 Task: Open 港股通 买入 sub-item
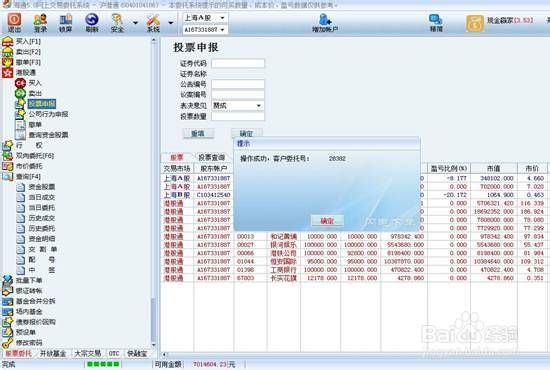click(35, 83)
